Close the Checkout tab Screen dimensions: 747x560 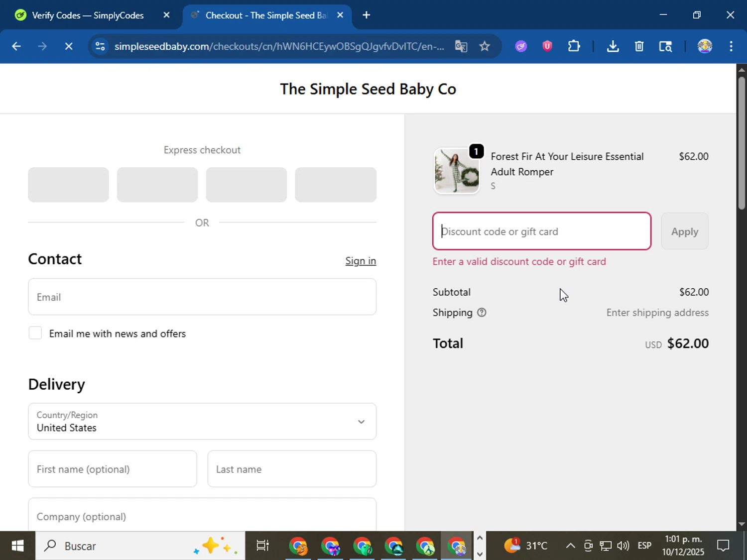(x=340, y=15)
